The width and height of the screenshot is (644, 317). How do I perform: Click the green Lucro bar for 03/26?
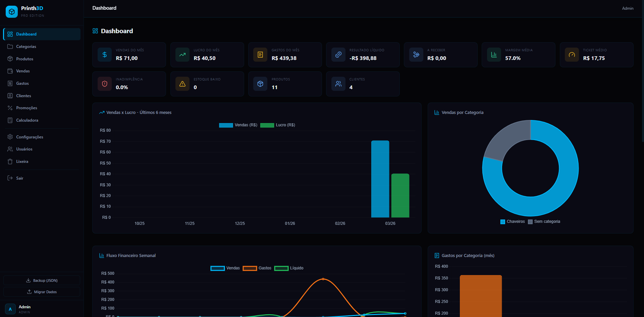(x=400, y=196)
